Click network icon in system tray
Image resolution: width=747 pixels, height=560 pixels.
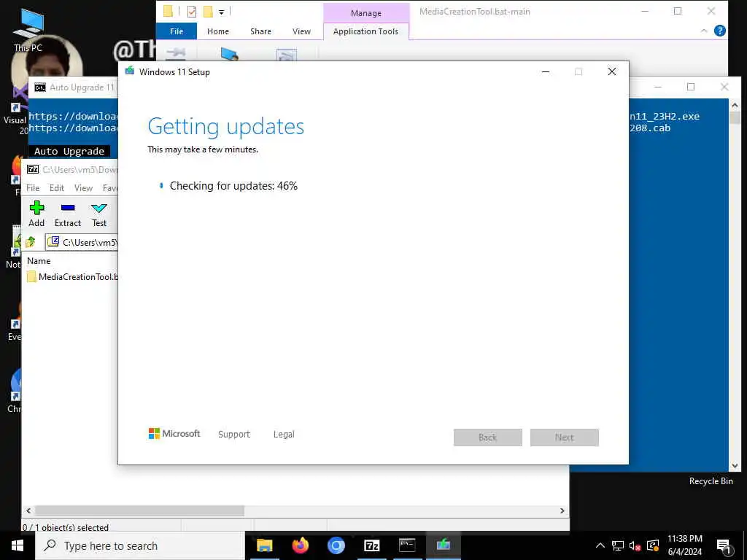coord(618,545)
